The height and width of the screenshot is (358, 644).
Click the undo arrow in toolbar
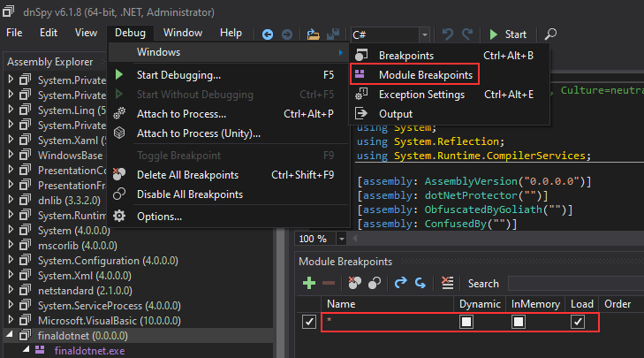[448, 34]
